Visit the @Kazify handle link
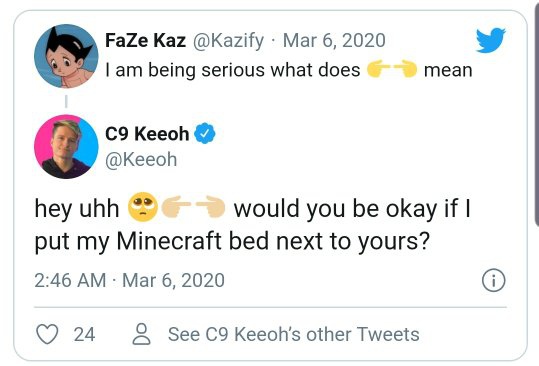Screen dimensions: 539x366 [x=229, y=41]
